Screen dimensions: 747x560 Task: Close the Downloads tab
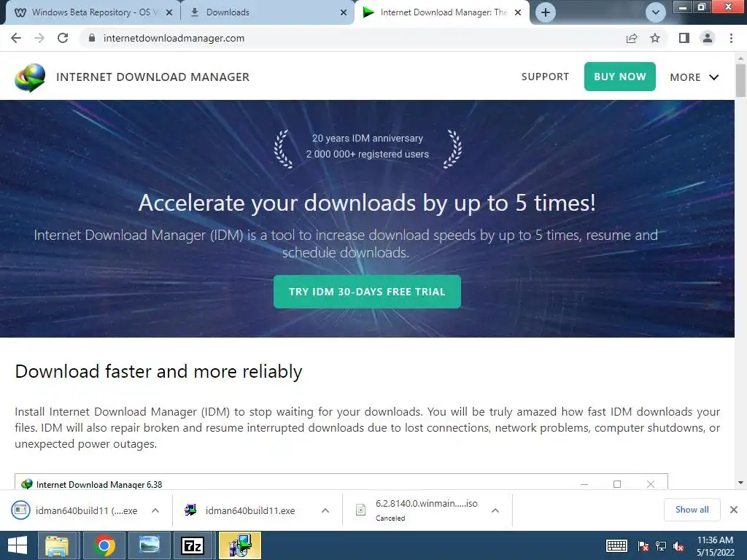[344, 12]
